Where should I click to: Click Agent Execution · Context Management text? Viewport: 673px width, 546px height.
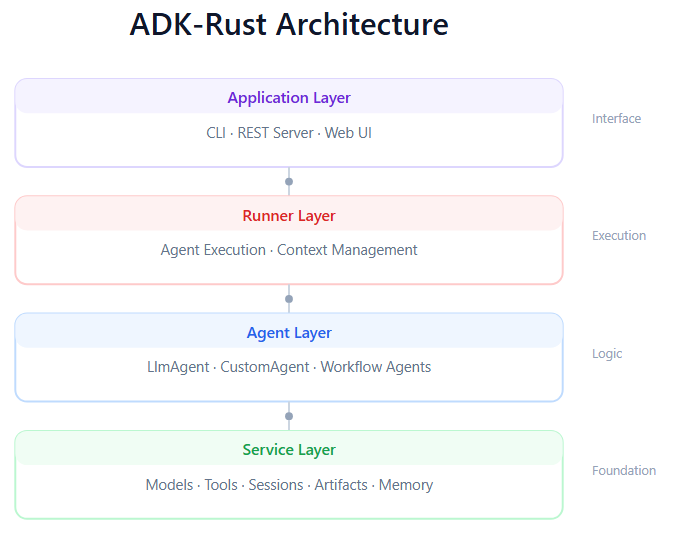(x=289, y=250)
